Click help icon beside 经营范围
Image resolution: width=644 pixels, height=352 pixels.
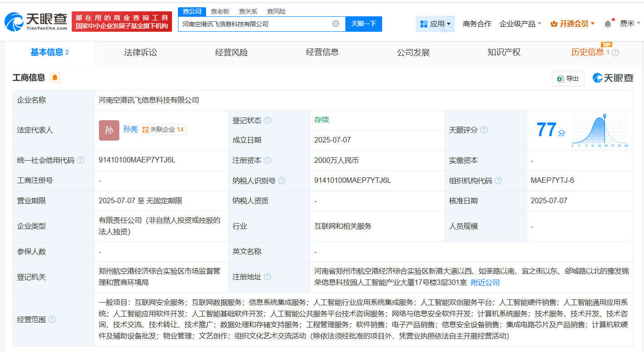point(52,319)
